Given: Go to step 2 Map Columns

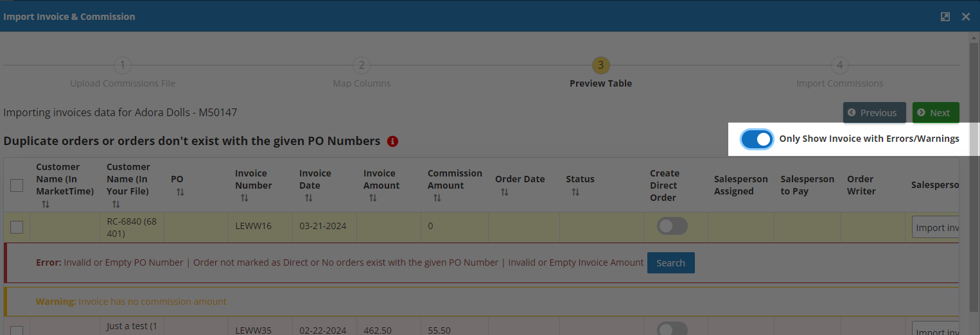Looking at the screenshot, I should (x=362, y=65).
